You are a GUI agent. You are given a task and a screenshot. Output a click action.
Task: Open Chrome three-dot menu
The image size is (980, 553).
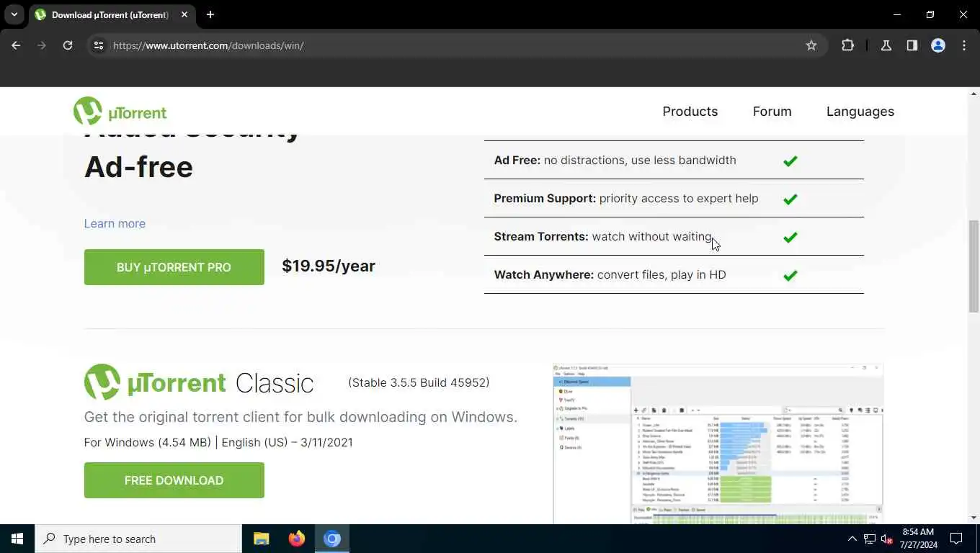coord(964,45)
